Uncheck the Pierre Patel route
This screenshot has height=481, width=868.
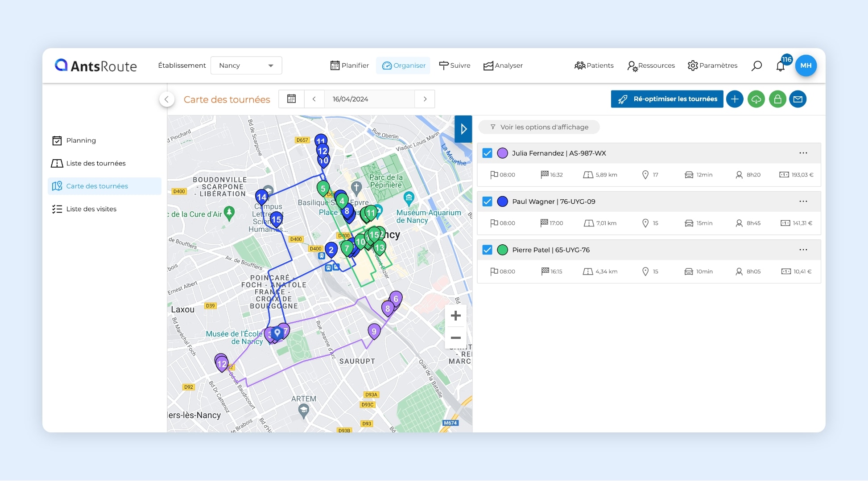(487, 250)
